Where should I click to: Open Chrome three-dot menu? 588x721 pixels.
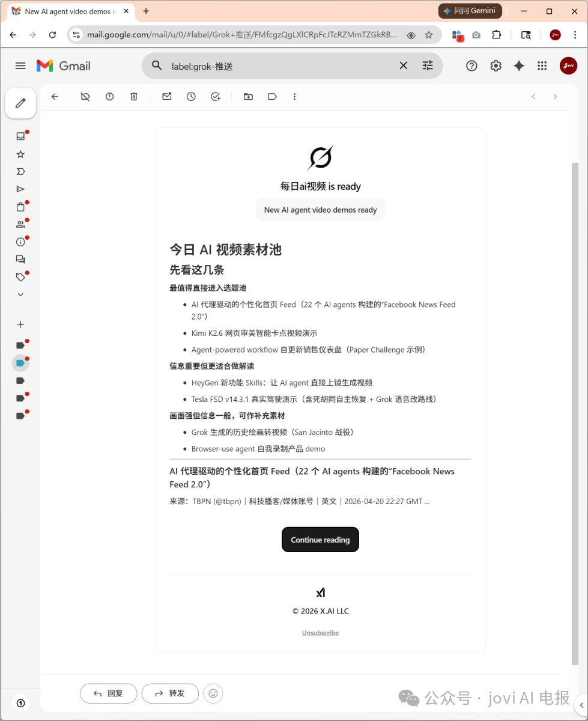pos(576,35)
